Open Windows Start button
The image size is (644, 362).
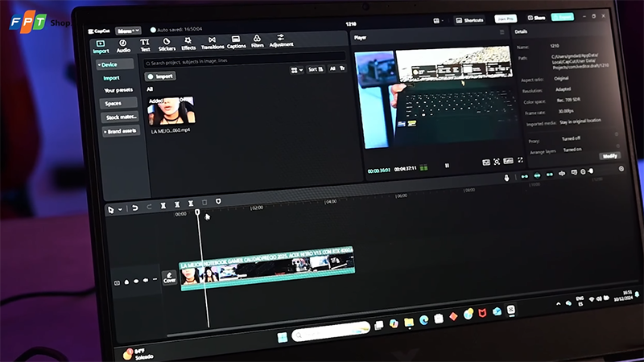coord(283,338)
